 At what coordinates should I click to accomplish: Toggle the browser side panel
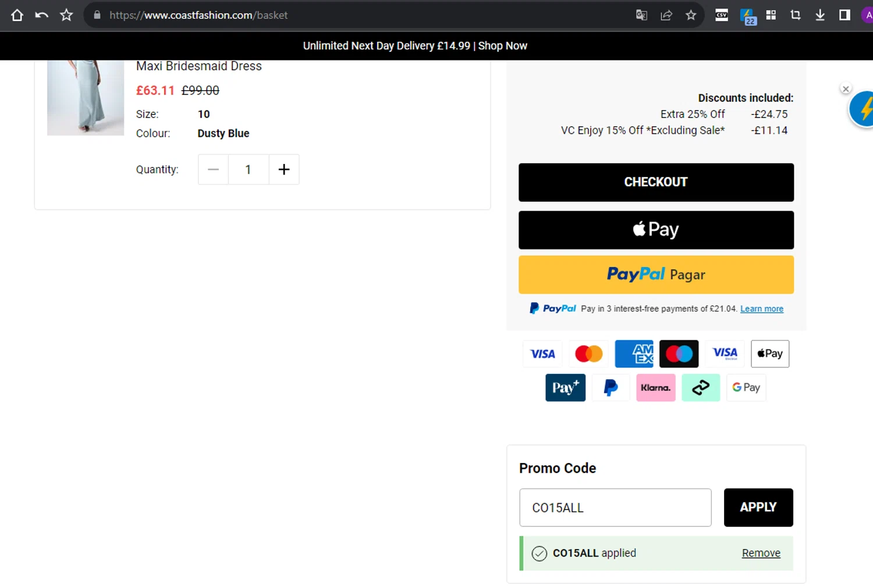coord(844,15)
